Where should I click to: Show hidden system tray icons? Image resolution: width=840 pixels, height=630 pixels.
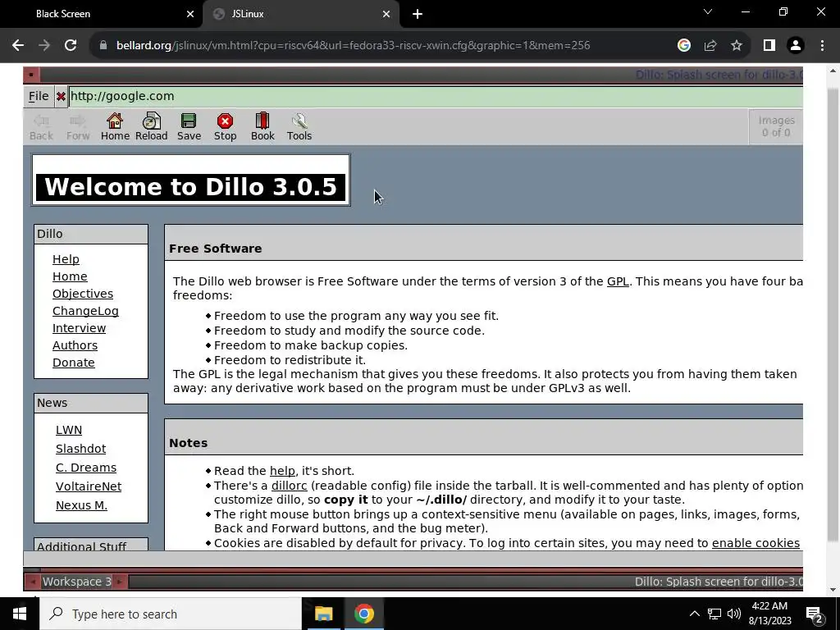coord(694,614)
